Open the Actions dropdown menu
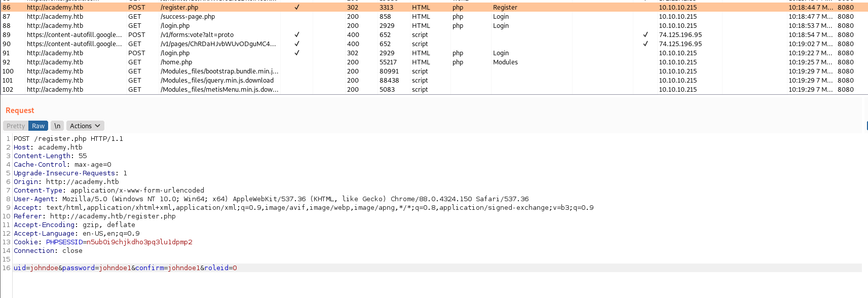This screenshot has height=298, width=868. click(x=85, y=126)
